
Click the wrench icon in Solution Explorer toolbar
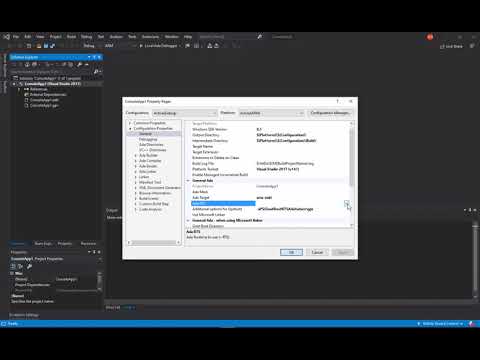pyautogui.click(x=79, y=64)
